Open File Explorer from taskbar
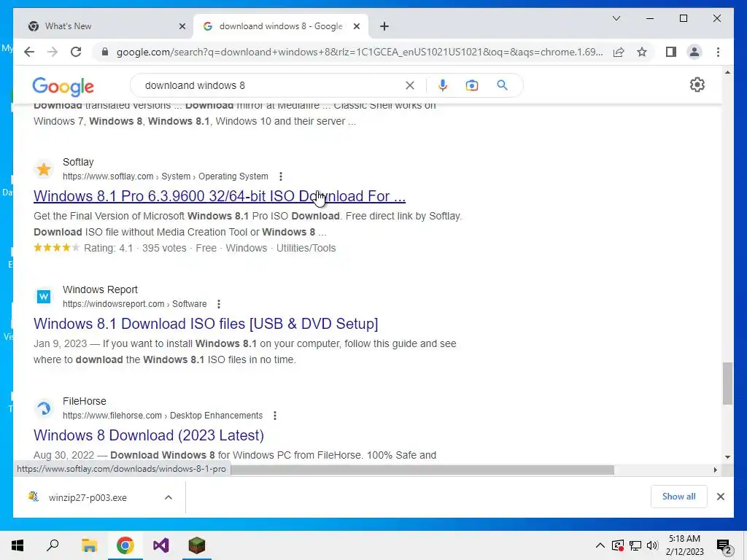Viewport: 747px width, 560px height. (x=89, y=545)
